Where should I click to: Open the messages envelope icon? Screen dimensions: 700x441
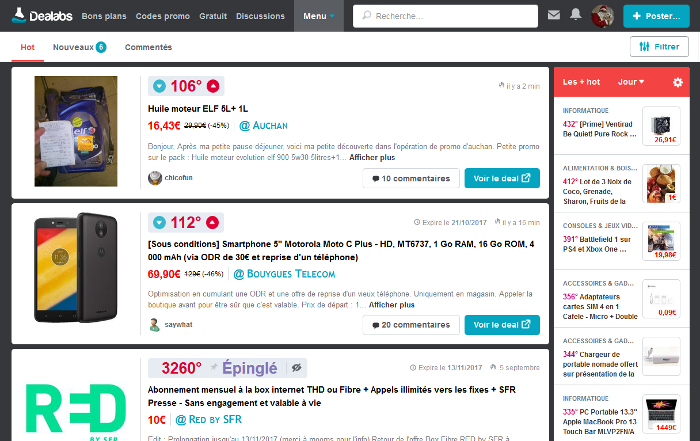(x=554, y=15)
